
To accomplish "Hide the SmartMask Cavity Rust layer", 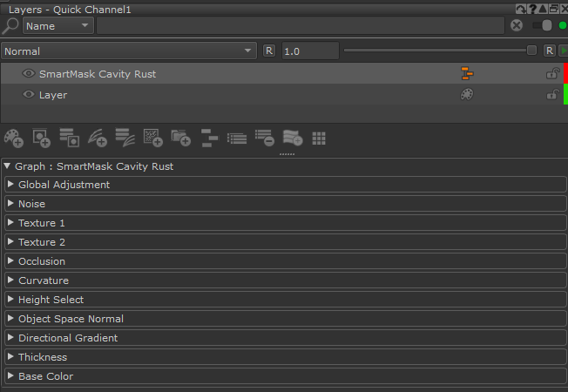I will click(28, 74).
